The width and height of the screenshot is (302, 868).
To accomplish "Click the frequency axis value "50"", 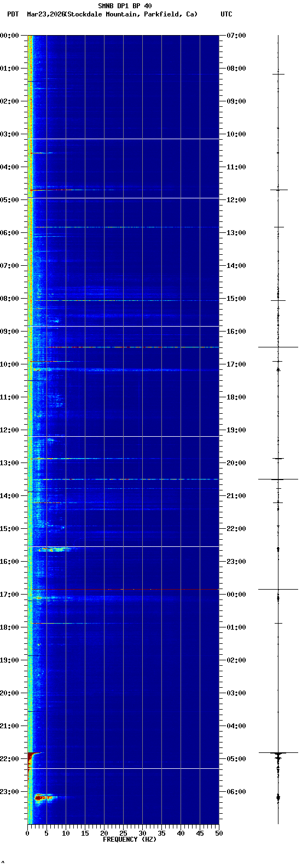I will coord(219,833).
